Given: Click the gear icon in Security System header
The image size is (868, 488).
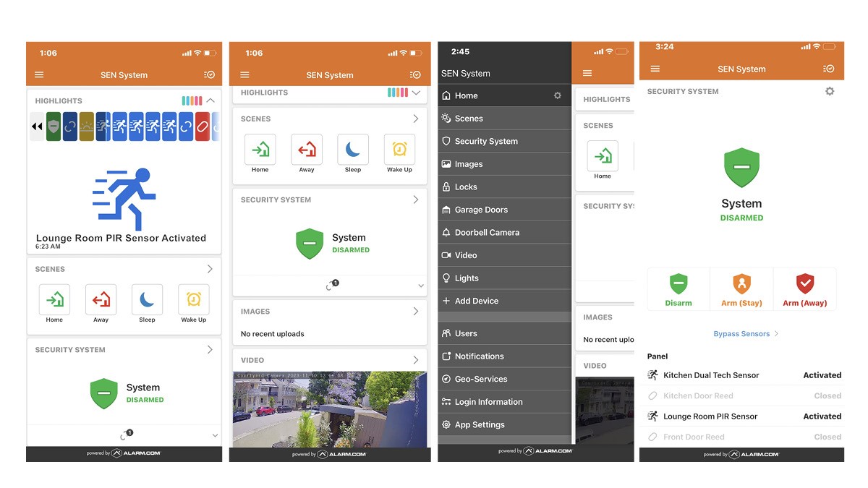Looking at the screenshot, I should (830, 92).
